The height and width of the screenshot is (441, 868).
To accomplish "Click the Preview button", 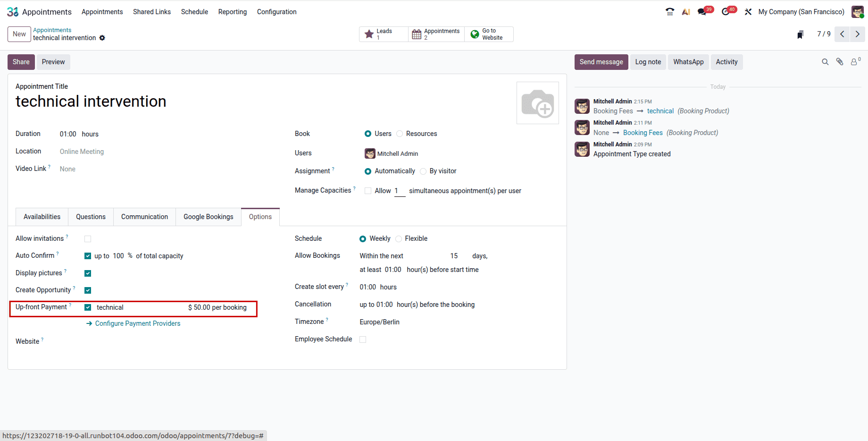I will (x=53, y=62).
